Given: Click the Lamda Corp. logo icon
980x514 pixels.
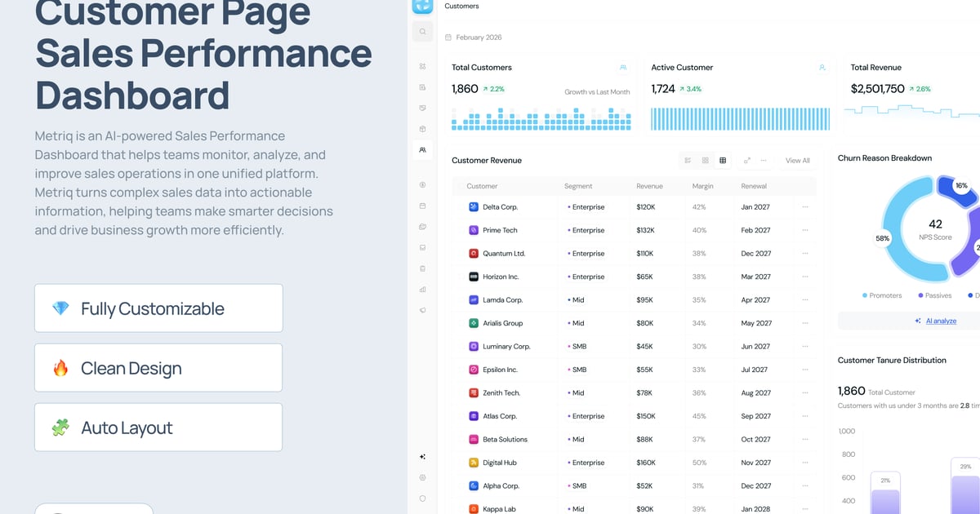Looking at the screenshot, I should [x=473, y=300].
